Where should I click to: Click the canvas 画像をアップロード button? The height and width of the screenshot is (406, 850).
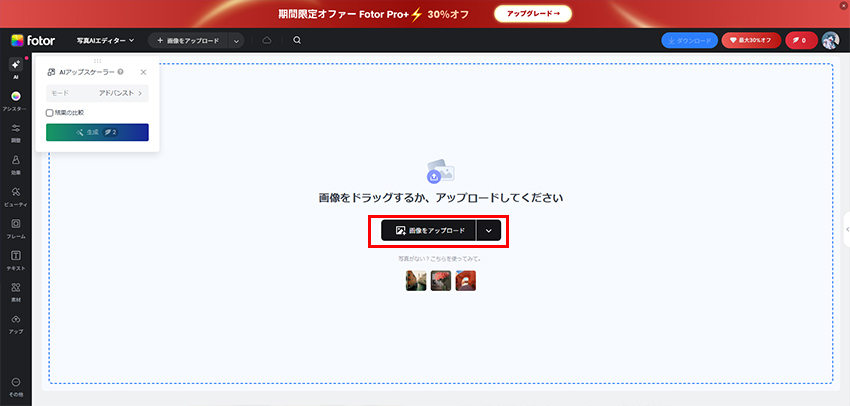click(428, 230)
